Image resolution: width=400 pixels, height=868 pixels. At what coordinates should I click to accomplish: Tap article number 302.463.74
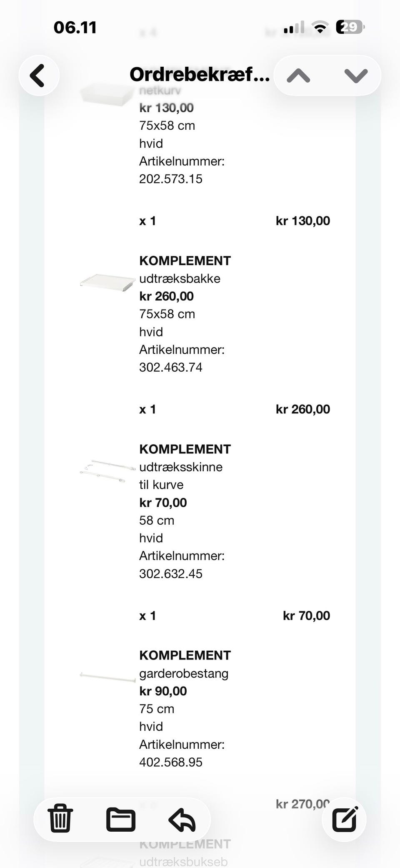[x=171, y=367]
